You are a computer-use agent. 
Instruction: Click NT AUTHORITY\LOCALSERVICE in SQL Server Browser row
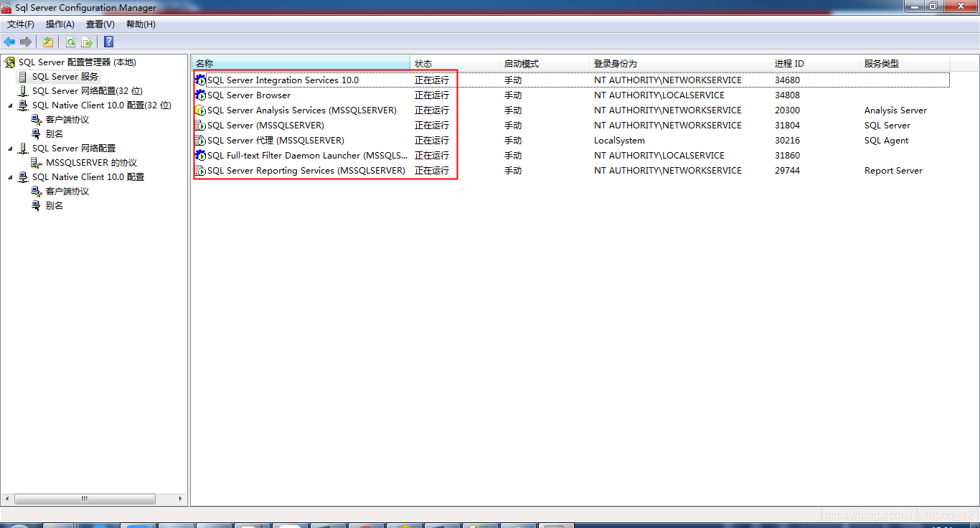pos(659,95)
